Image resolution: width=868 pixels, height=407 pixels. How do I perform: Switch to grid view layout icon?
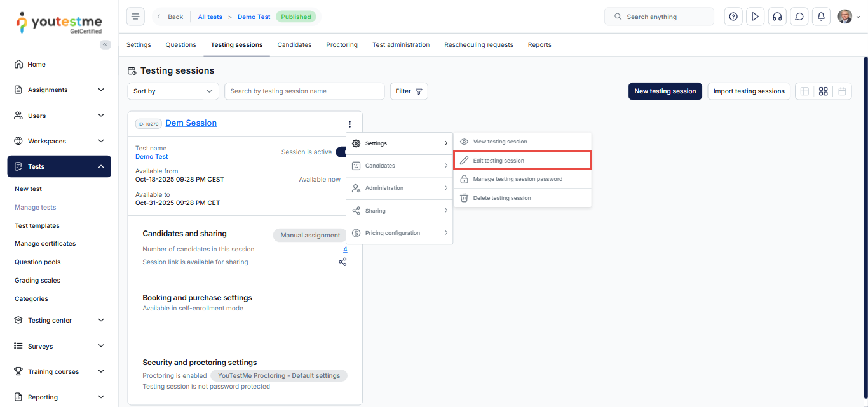pyautogui.click(x=823, y=91)
